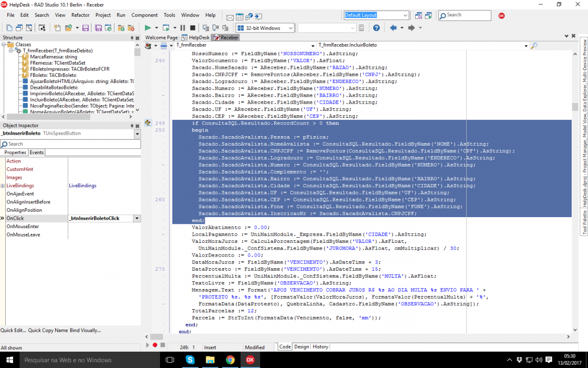The height and width of the screenshot is (368, 588).
Task: Switch to the History view tab
Action: (320, 346)
